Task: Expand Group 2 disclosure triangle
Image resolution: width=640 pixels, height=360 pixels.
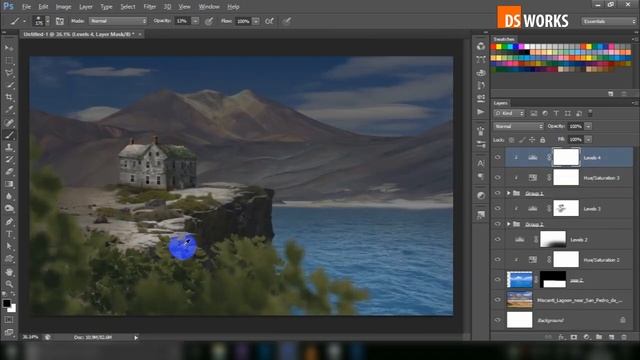Action: [509, 224]
